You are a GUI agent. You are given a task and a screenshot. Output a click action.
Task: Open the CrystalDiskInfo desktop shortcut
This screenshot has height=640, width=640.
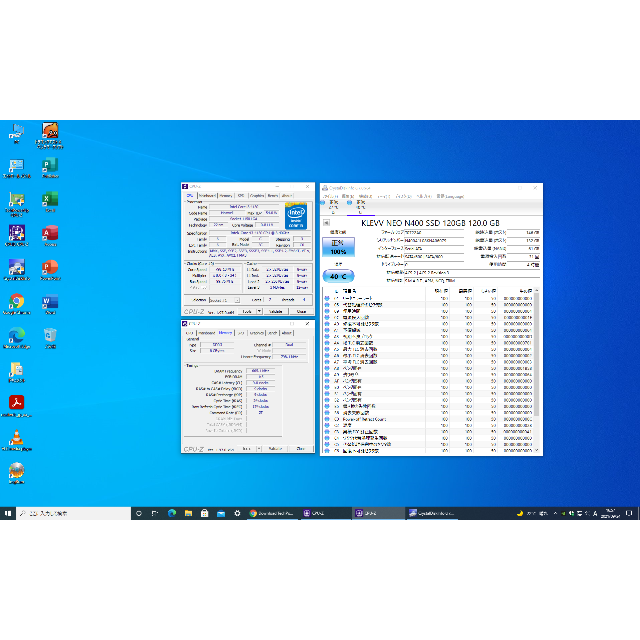pyautogui.click(x=17, y=270)
